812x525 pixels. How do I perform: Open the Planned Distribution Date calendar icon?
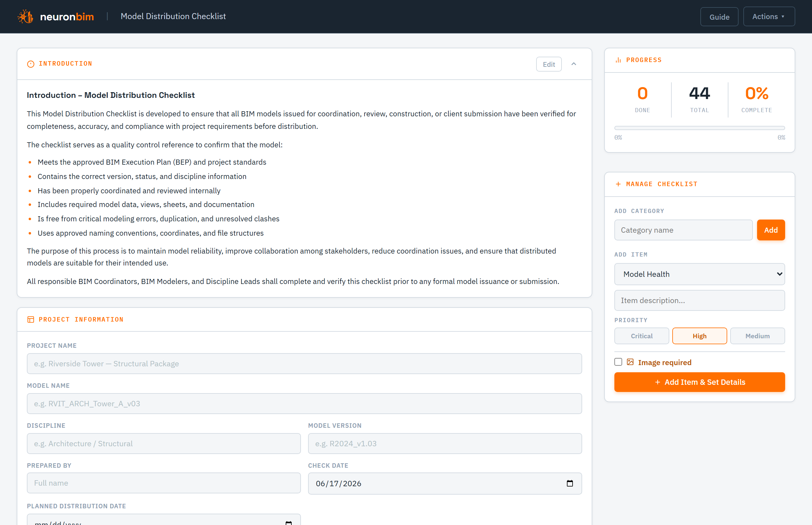point(289,523)
